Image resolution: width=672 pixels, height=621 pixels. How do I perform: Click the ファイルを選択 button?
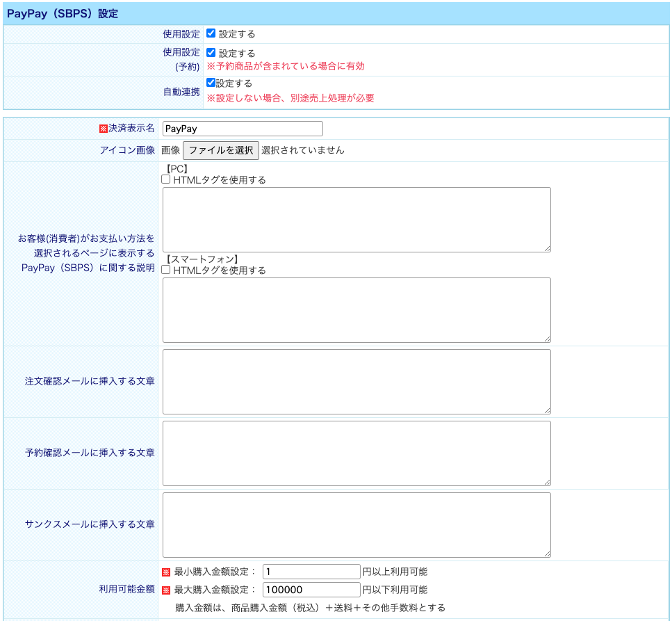click(x=221, y=150)
